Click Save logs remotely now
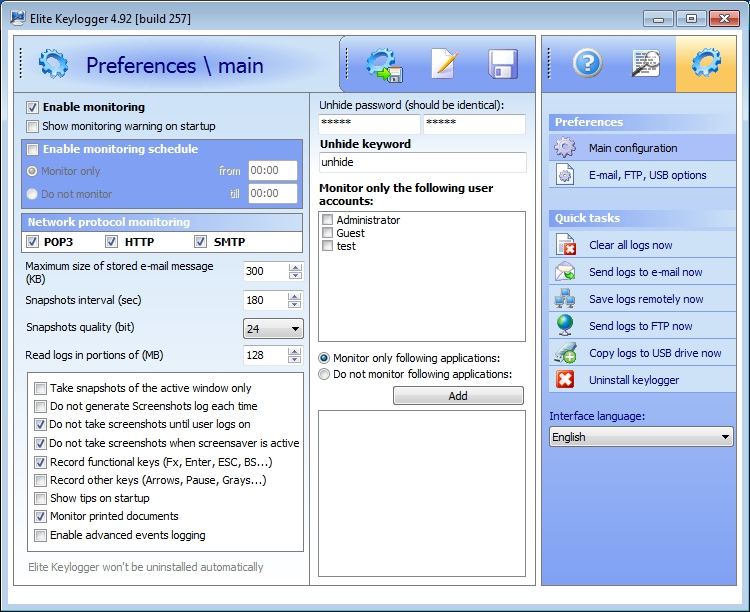750x612 pixels. (x=642, y=299)
